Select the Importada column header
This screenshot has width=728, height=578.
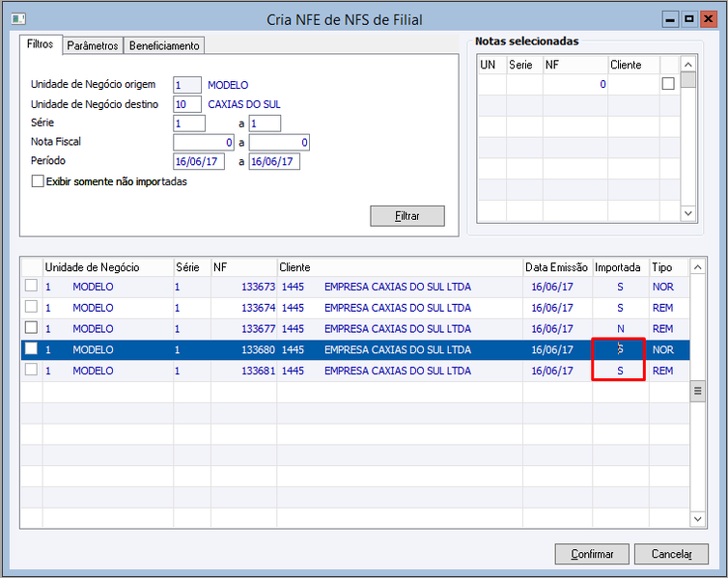620,267
